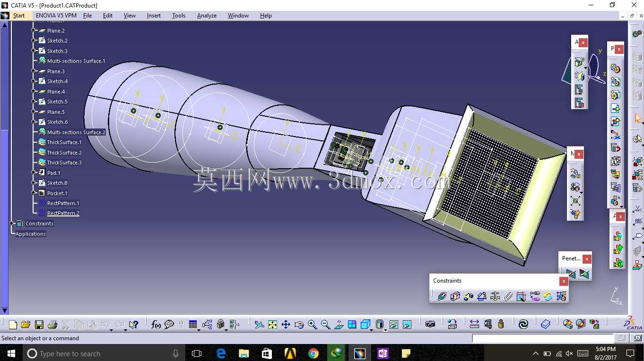The height and width of the screenshot is (361, 644).
Task: Expand the Pocket.1 tree node
Action: click(x=34, y=193)
